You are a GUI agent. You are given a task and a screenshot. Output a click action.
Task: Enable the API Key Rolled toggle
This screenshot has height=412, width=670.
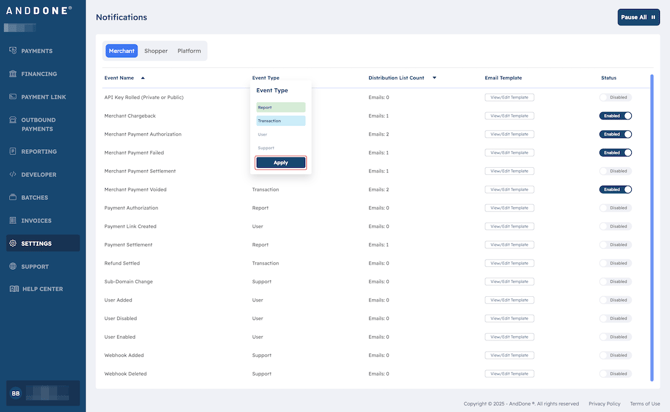pos(615,98)
